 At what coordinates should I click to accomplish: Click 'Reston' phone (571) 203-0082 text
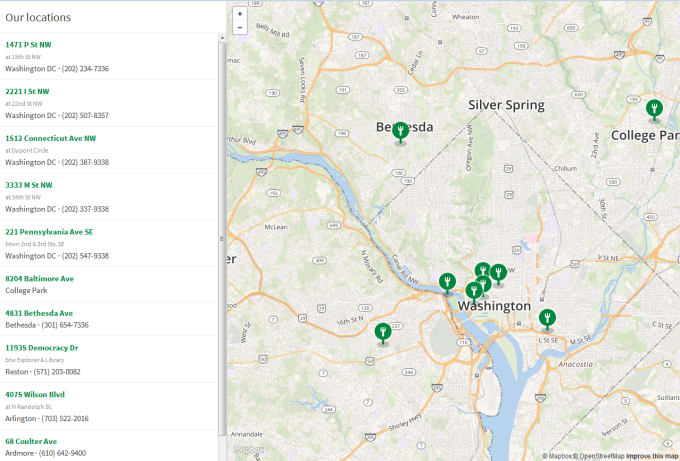tap(55, 372)
